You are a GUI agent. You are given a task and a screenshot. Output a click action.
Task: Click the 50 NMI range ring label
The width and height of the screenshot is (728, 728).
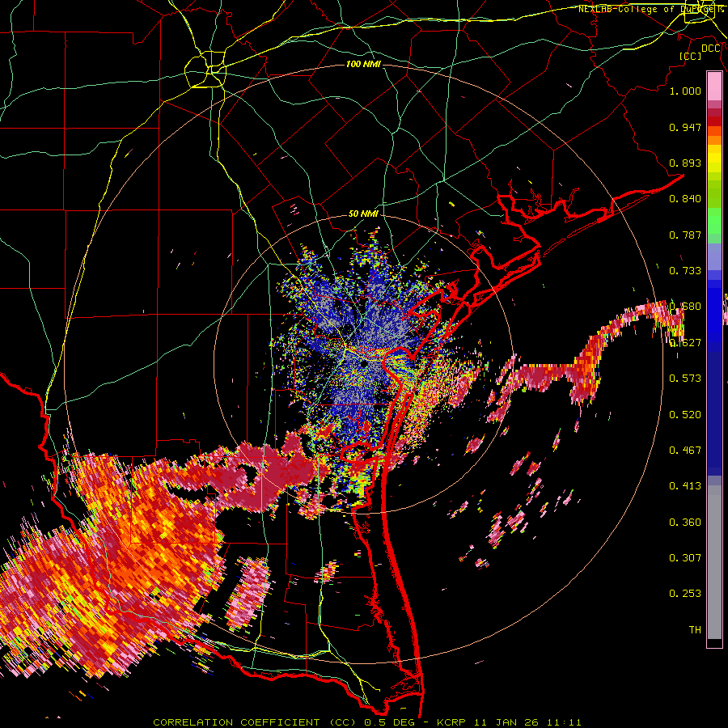click(363, 214)
